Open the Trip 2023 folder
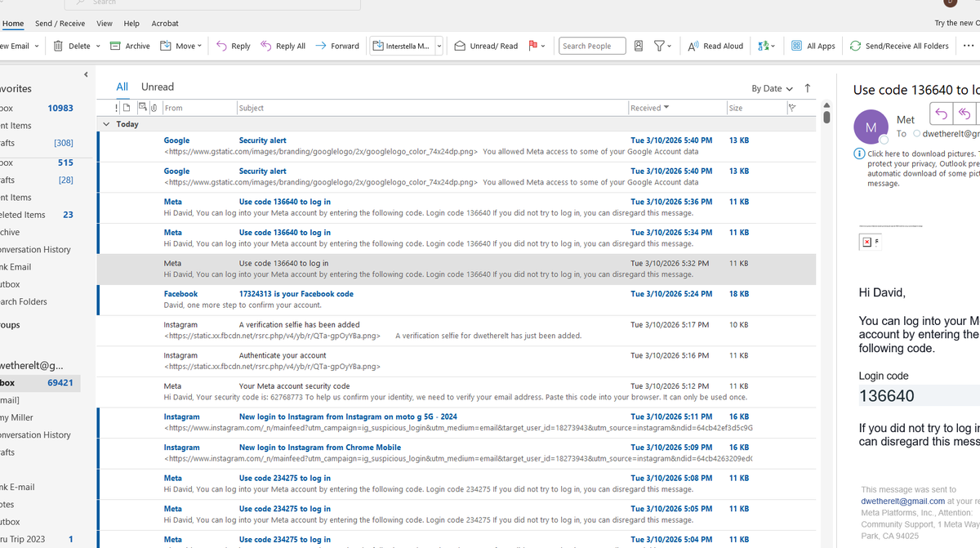Screen dimensions: 980x548 39,539
